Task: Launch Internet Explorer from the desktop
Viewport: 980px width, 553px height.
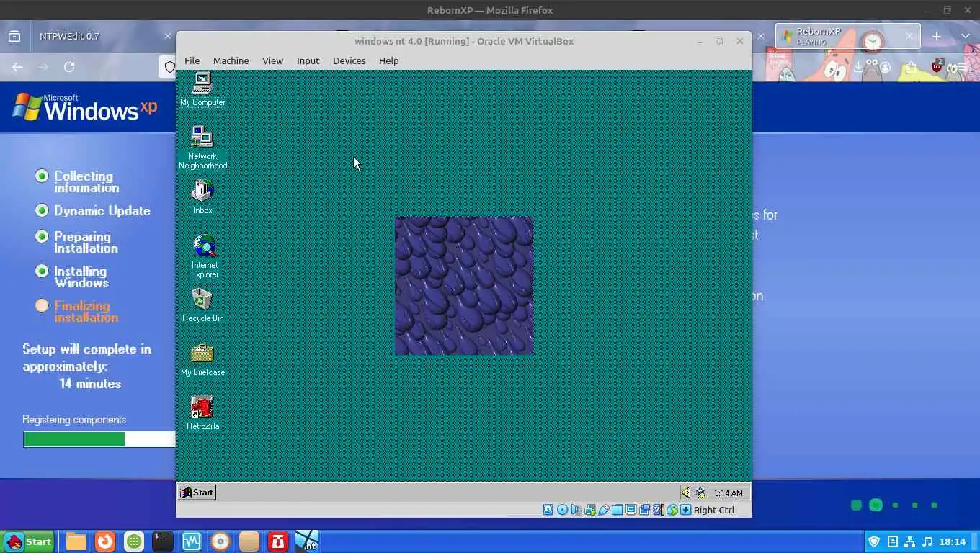Action: (x=205, y=256)
